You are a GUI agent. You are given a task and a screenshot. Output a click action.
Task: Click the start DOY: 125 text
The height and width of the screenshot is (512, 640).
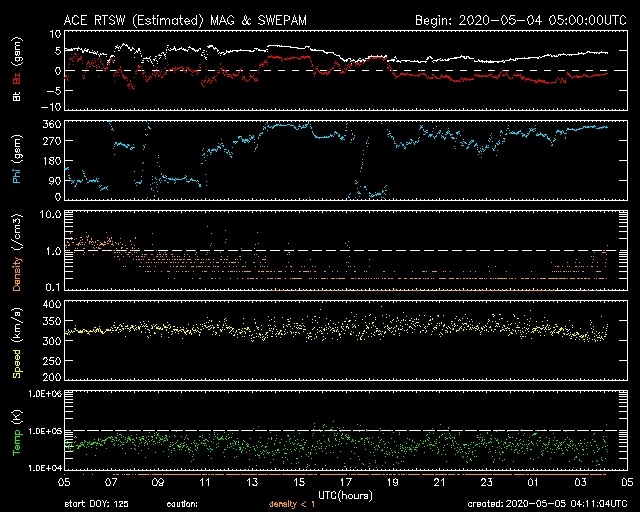96,504
